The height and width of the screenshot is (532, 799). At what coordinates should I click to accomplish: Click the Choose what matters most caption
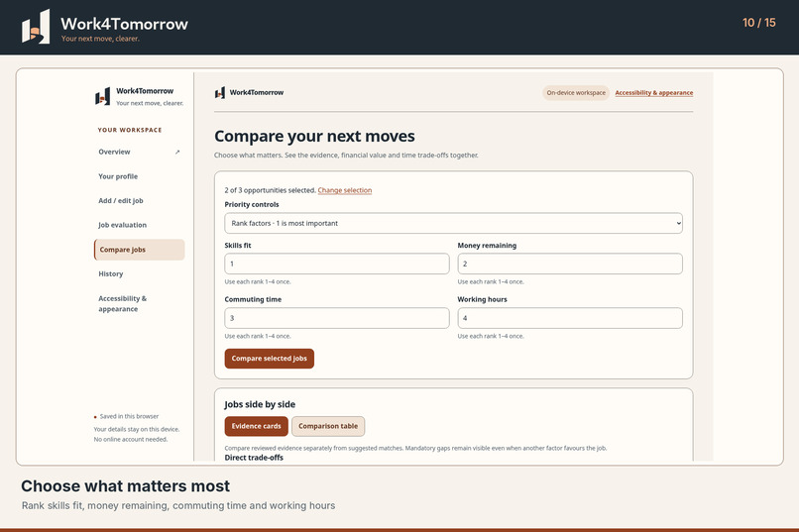(125, 486)
